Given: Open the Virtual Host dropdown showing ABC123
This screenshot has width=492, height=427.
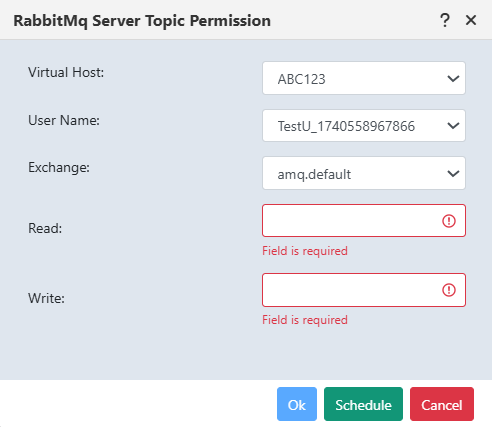Looking at the screenshot, I should (364, 78).
